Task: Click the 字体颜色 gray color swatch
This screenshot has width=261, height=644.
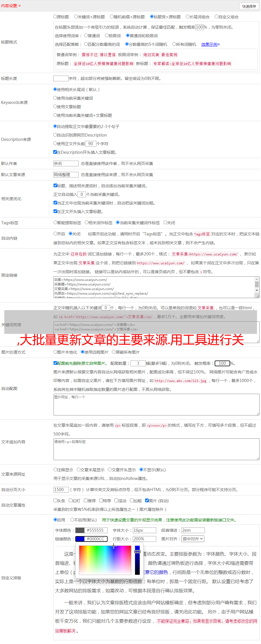Action: (80, 530)
